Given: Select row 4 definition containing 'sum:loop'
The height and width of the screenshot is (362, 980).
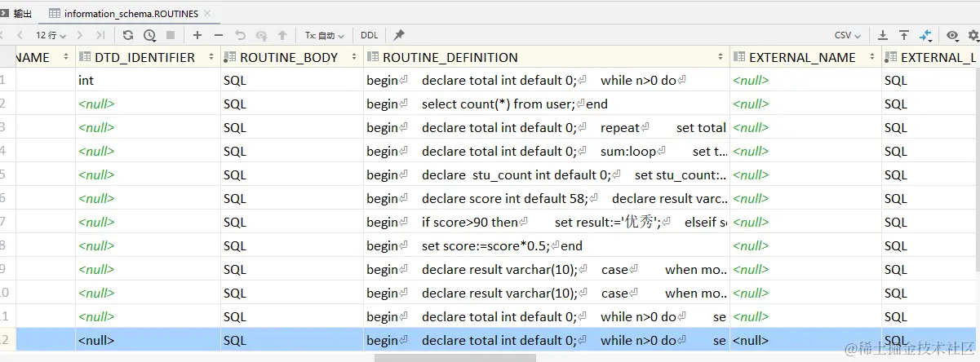Looking at the screenshot, I should (547, 151).
